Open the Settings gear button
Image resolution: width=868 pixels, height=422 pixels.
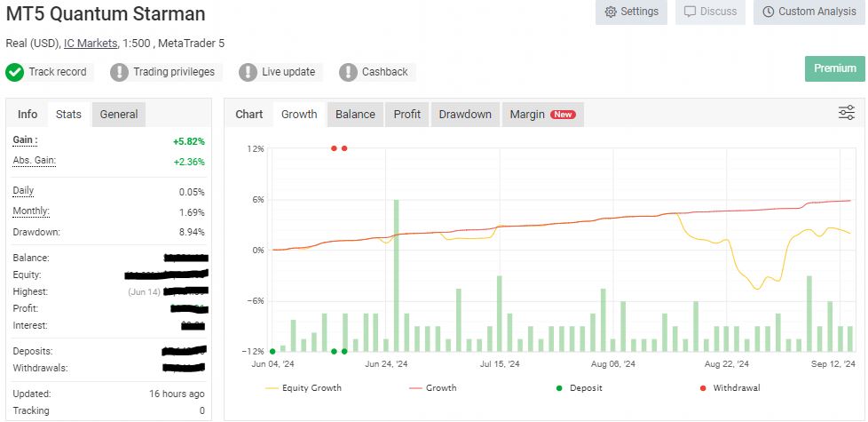631,12
